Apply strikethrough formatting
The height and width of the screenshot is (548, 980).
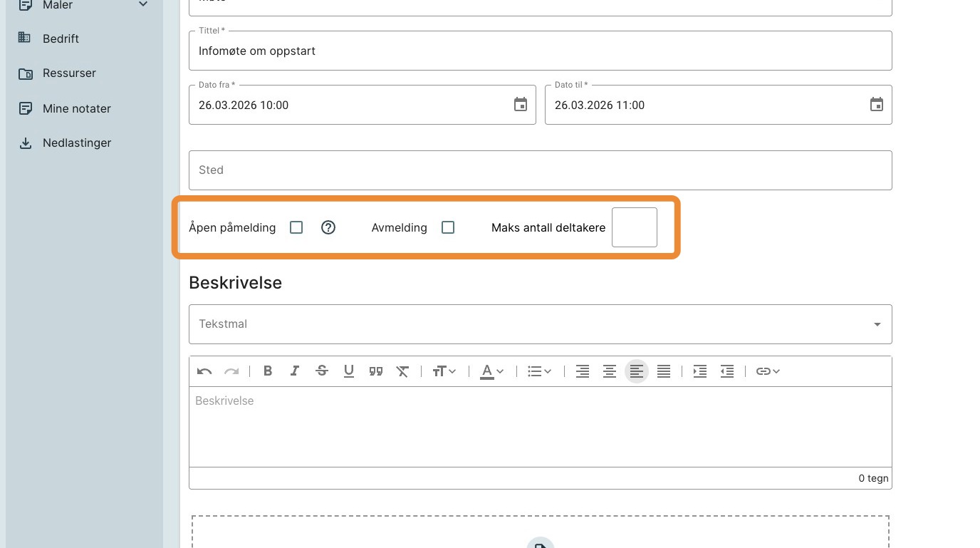(322, 371)
